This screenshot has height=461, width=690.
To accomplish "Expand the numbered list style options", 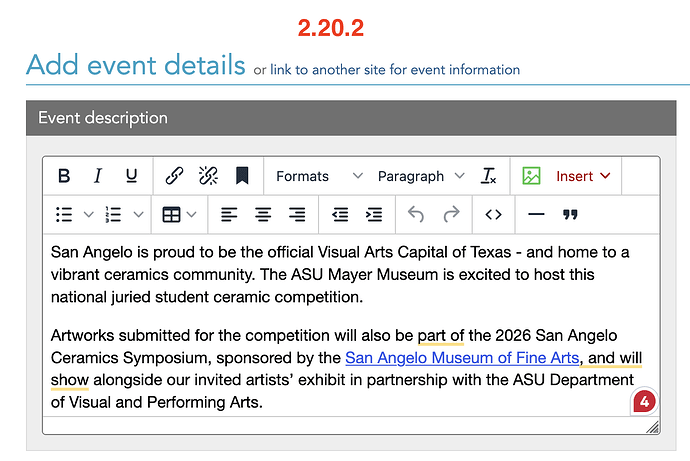I will coord(138,214).
